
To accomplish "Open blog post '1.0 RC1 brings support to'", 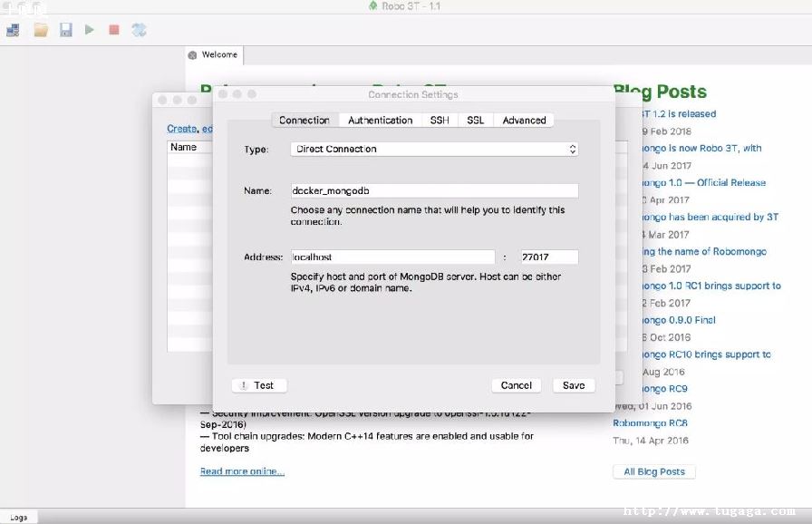I will 711,286.
